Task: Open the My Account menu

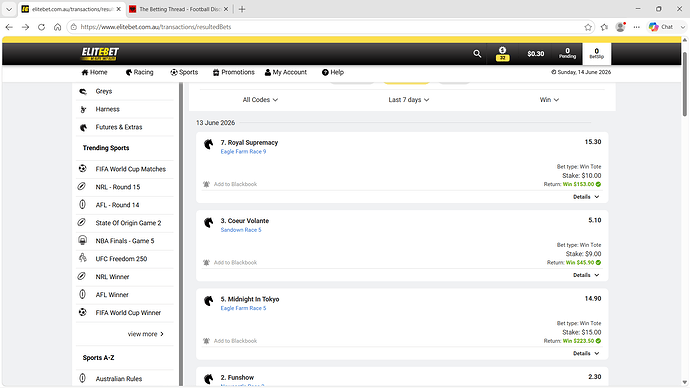Action: pyautogui.click(x=286, y=72)
